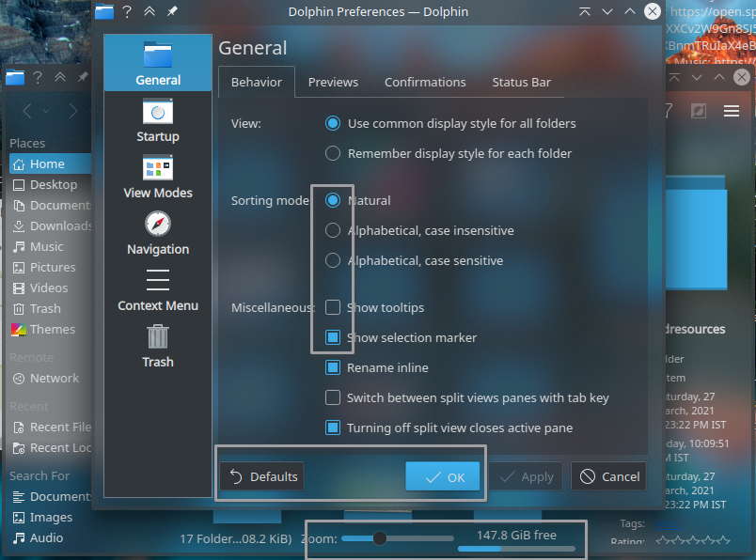This screenshot has width=756, height=560.
Task: Click the Zoom slider handle in status bar
Action: pos(380,538)
